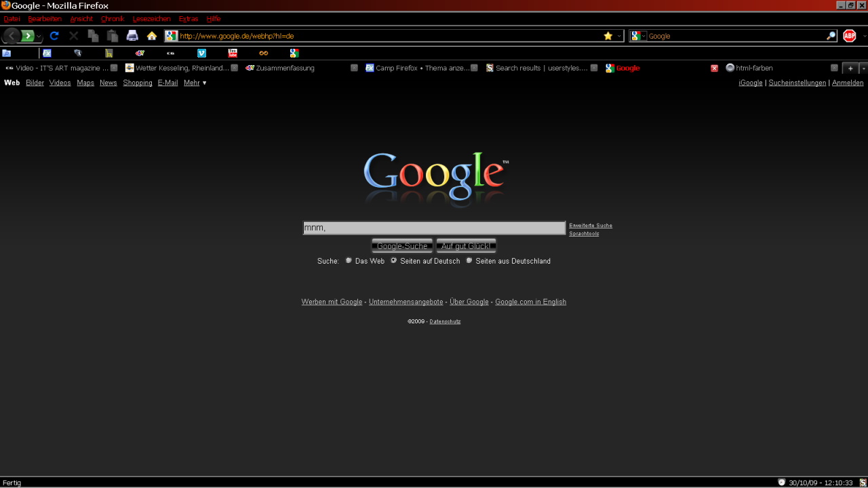Open the Adblock Plus ABP icon
The width and height of the screenshot is (868, 488).
click(850, 36)
